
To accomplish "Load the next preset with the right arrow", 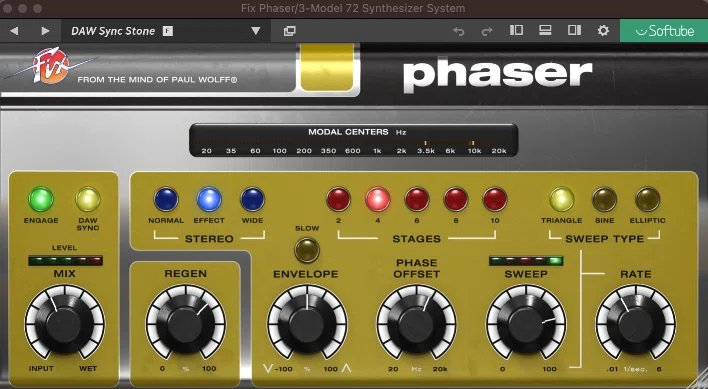I will coord(45,31).
